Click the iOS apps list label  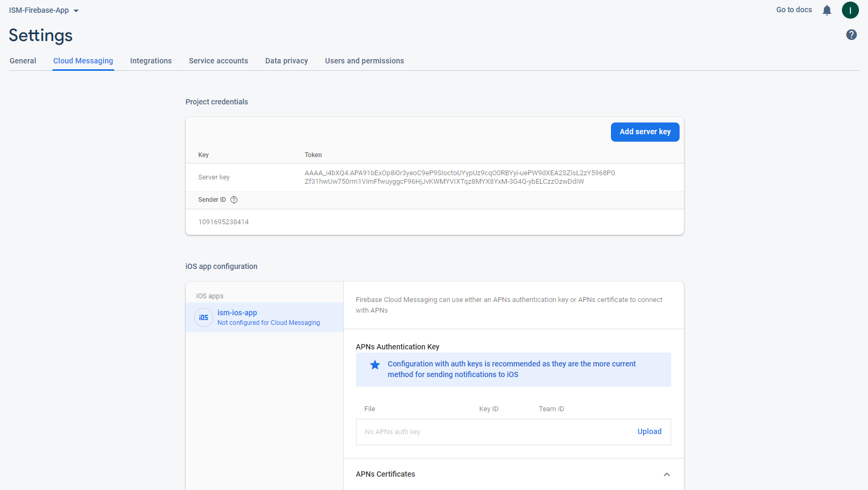210,296
